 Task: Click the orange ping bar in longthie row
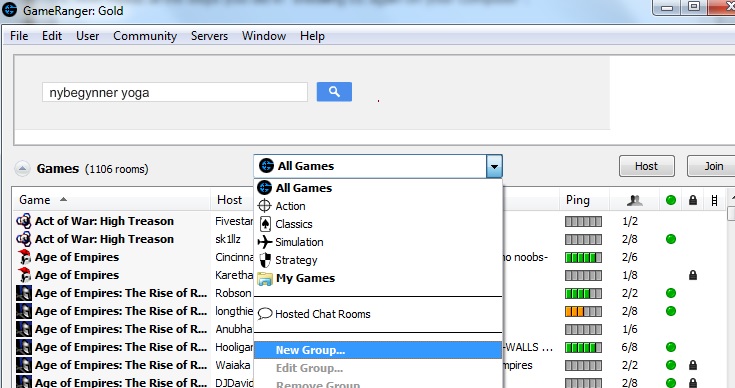click(583, 311)
